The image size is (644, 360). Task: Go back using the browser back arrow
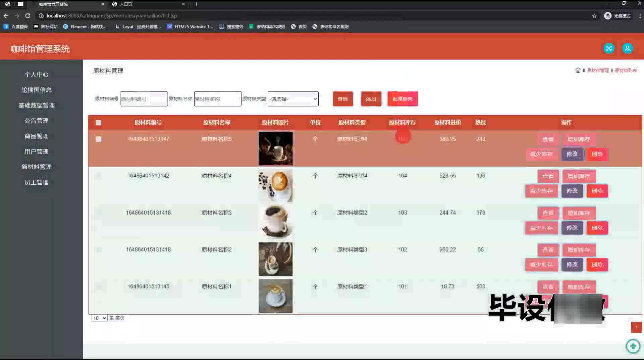tap(6, 16)
